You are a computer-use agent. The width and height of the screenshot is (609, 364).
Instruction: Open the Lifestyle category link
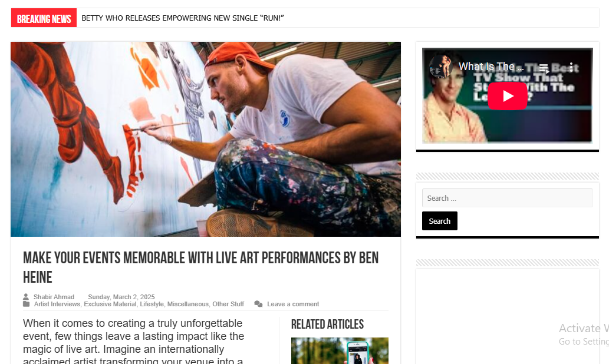(x=152, y=304)
